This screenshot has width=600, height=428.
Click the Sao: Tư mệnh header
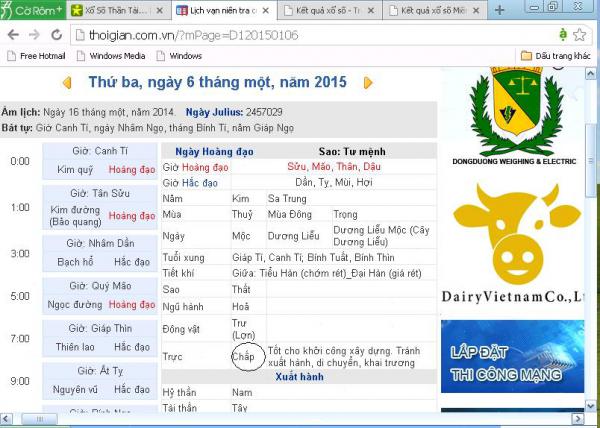[x=352, y=152]
